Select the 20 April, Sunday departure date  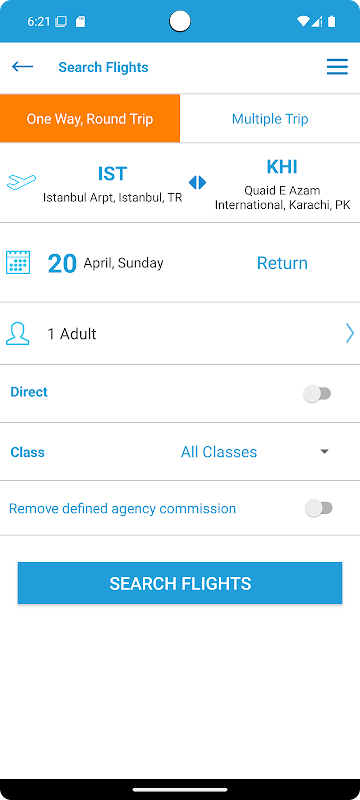click(x=106, y=263)
